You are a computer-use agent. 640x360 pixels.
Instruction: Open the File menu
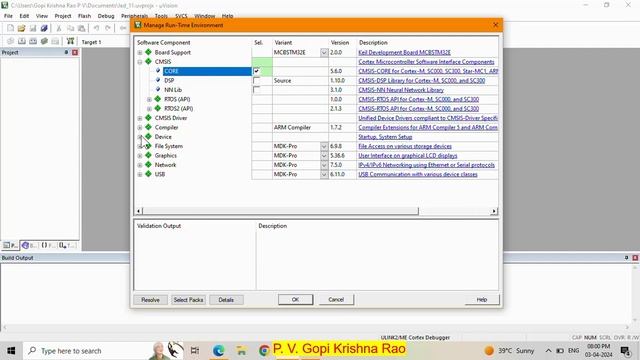8,16
